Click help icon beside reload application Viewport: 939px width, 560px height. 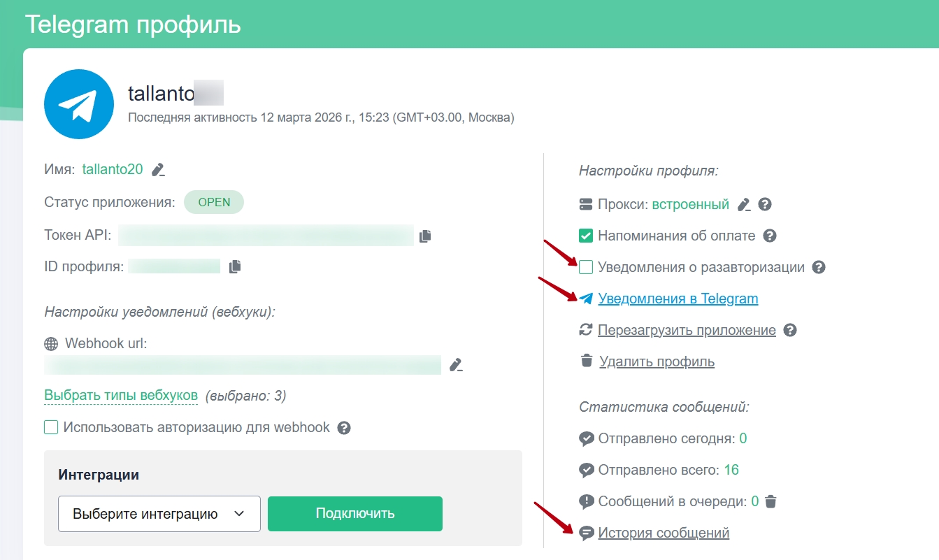pos(790,330)
